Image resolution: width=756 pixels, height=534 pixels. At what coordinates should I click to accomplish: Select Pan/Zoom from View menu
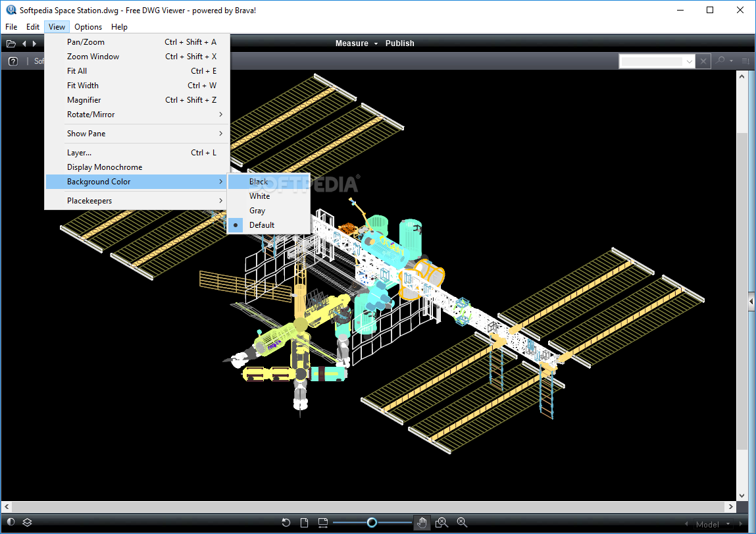point(137,42)
